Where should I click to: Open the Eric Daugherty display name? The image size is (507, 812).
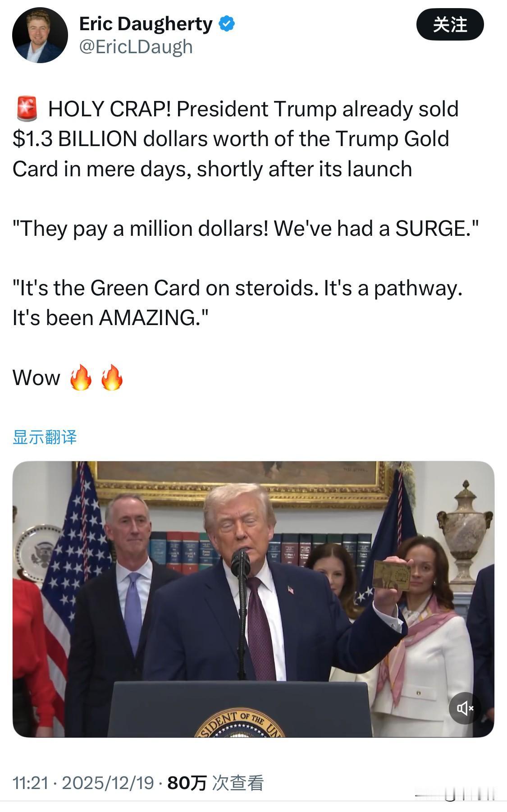point(146,24)
